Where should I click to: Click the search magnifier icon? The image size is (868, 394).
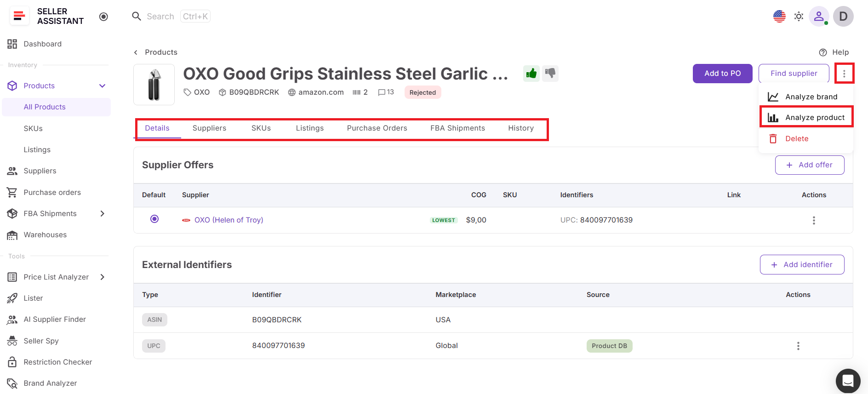(137, 17)
